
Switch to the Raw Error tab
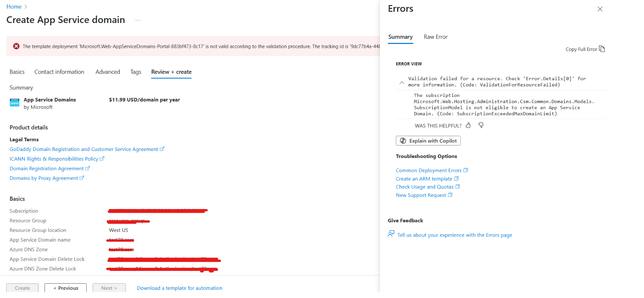(x=436, y=37)
